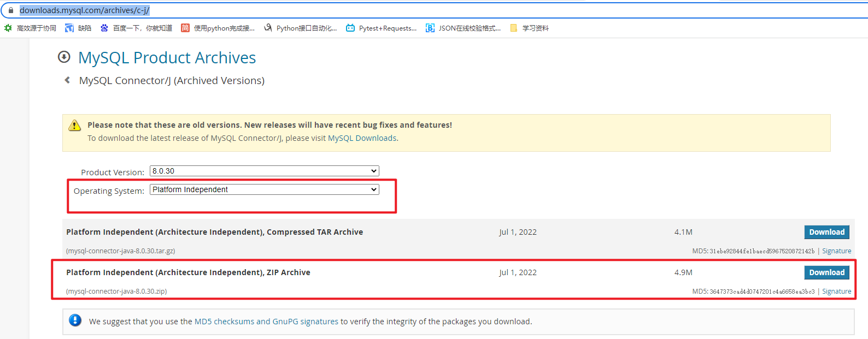Click the Jul 1, 2022 date in ZIP row
The height and width of the screenshot is (339, 868).
coord(518,272)
